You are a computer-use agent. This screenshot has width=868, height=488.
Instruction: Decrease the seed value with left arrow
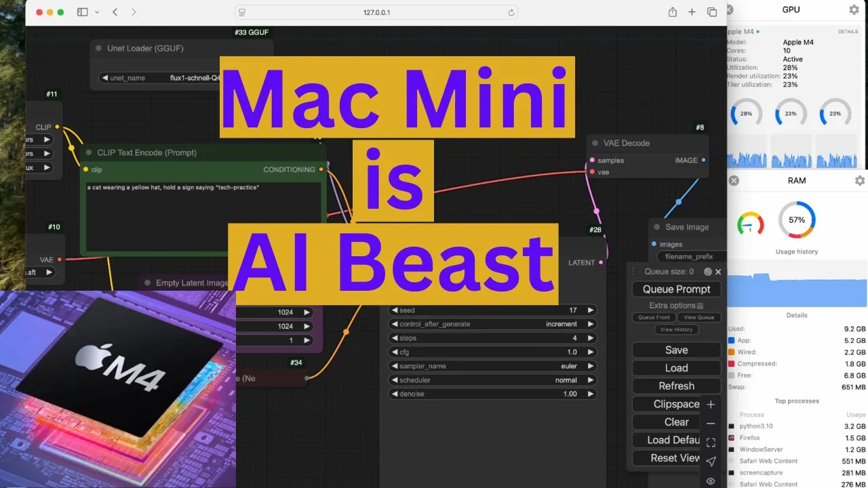[x=394, y=310]
